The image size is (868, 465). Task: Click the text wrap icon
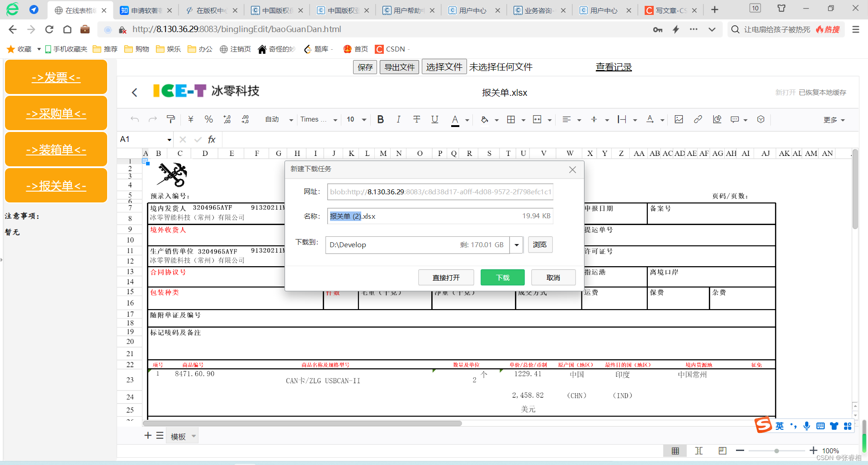622,119
